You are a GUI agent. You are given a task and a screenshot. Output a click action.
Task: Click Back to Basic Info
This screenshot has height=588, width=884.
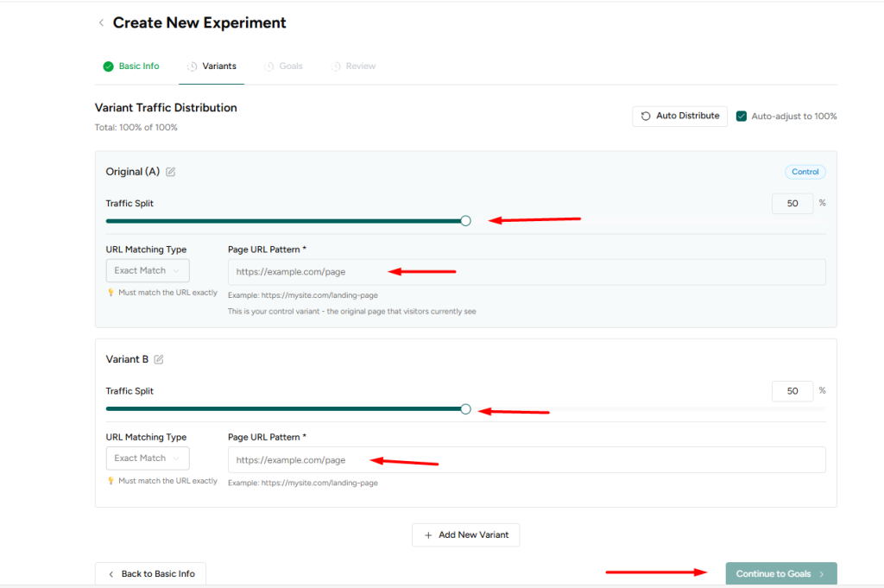150,573
